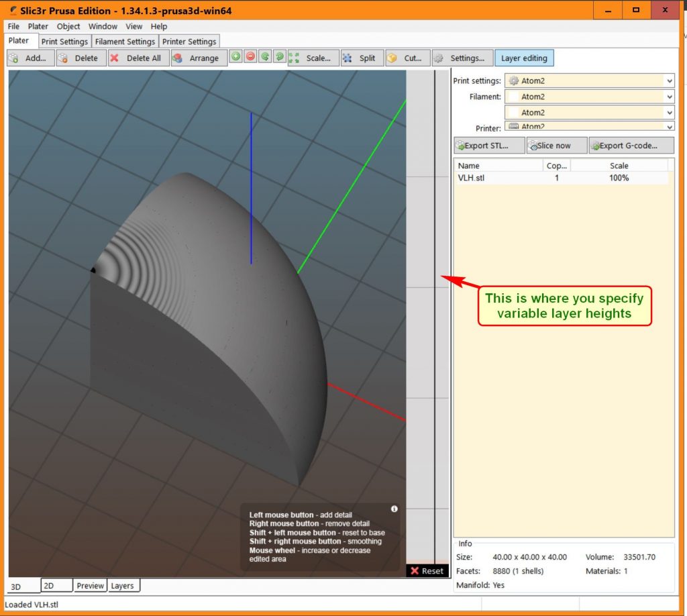Screen dimensions: 687x616
Task: Open the first Filament Atom2 dropdown
Action: pyautogui.click(x=589, y=97)
